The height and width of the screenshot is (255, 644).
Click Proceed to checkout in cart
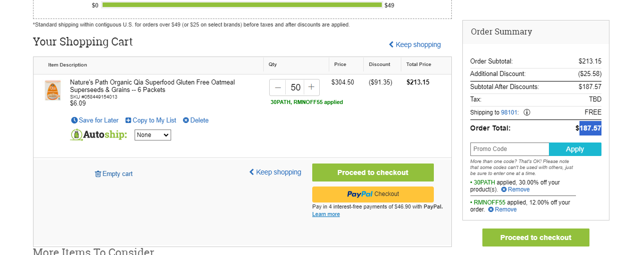[373, 172]
